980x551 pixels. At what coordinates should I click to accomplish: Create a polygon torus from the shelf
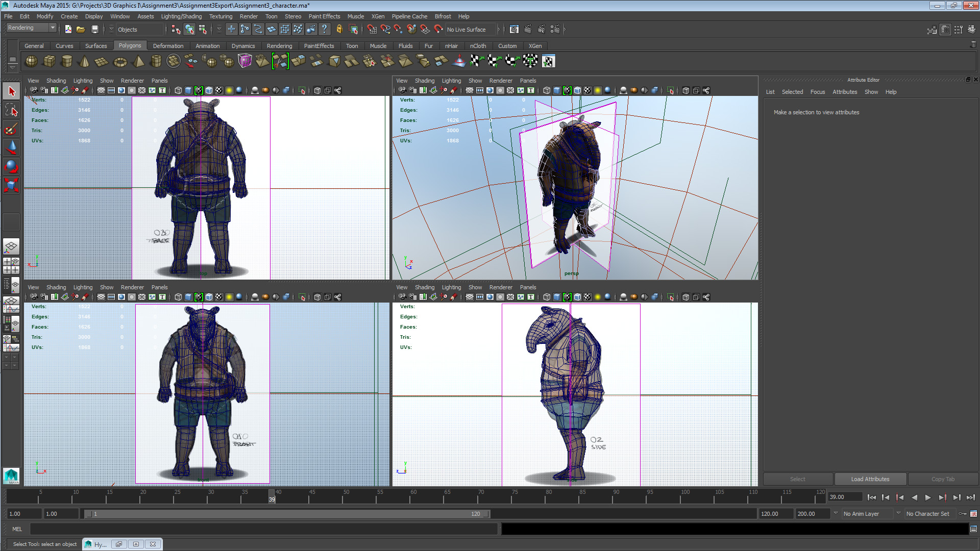[120, 62]
